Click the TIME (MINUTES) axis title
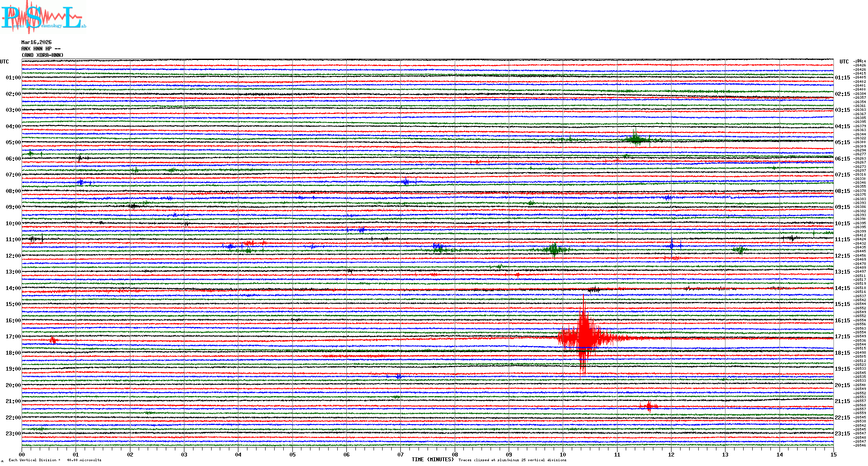 433,460
